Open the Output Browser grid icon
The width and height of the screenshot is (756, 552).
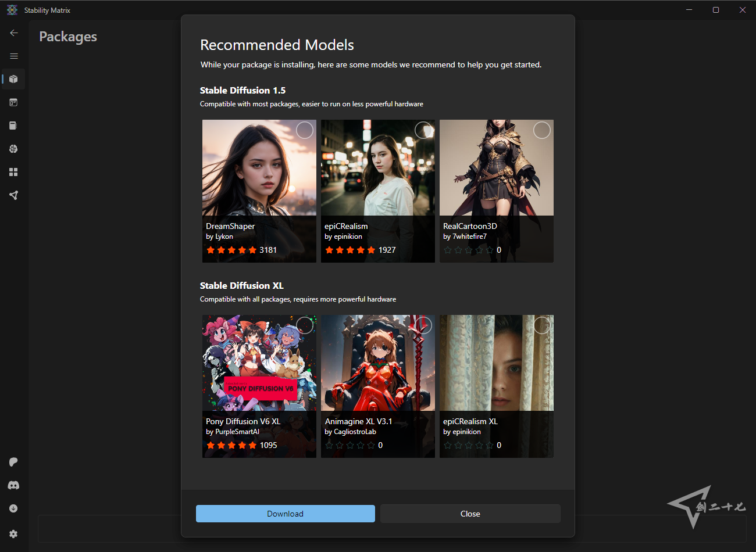[14, 172]
